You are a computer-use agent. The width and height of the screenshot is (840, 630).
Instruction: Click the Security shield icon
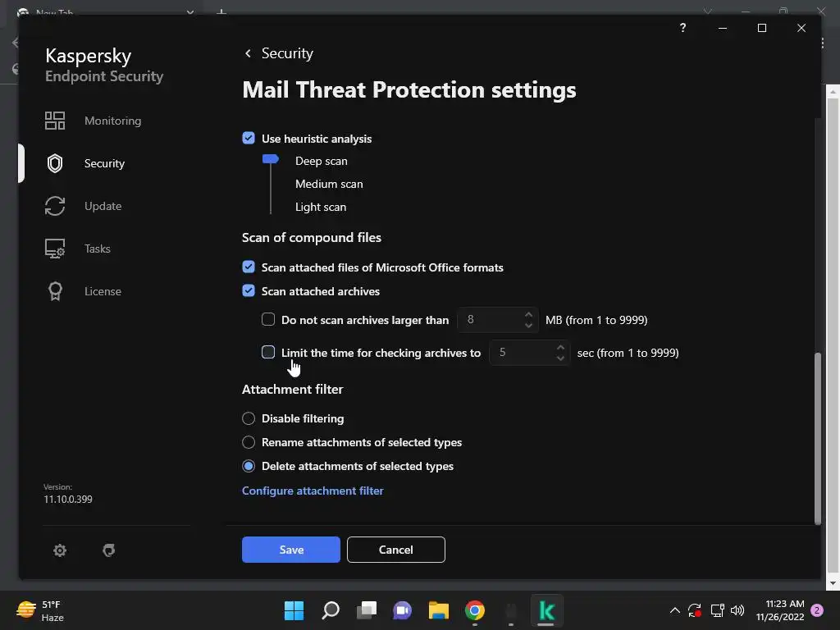click(55, 163)
